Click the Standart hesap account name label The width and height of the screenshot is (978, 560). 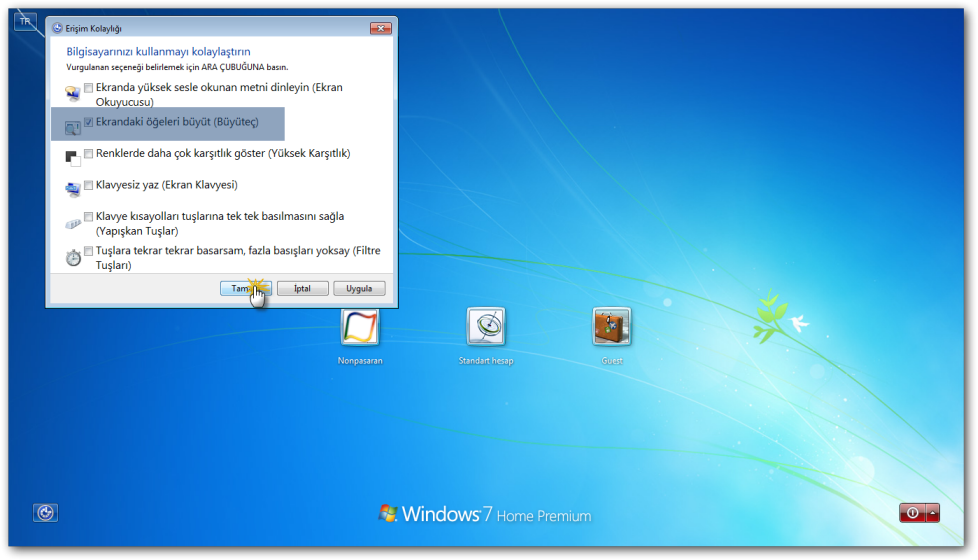[x=486, y=361]
